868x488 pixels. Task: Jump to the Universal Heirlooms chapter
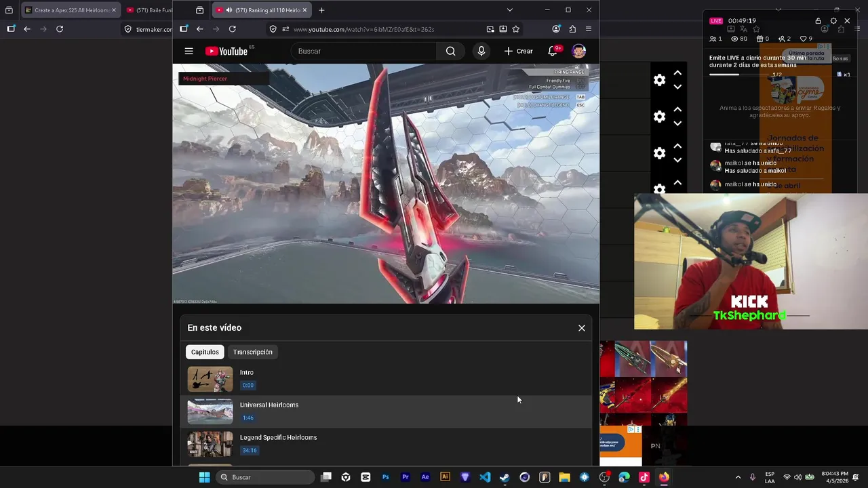(386, 411)
